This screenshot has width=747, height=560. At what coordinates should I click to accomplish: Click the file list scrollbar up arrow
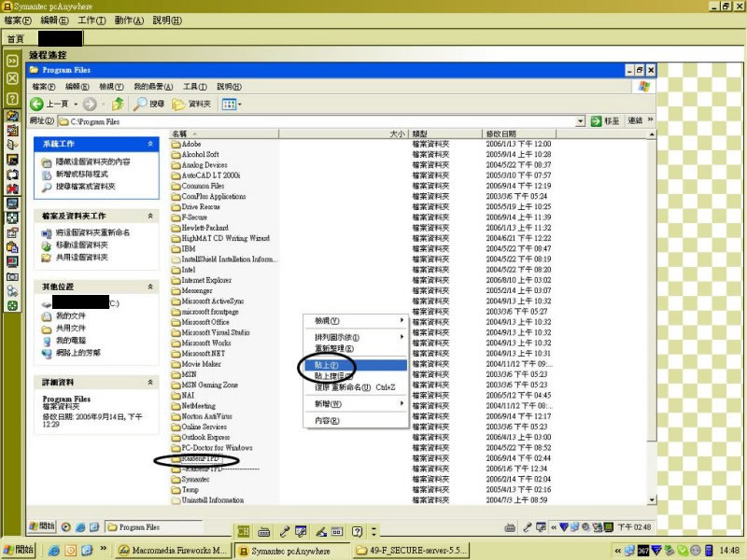[x=652, y=134]
